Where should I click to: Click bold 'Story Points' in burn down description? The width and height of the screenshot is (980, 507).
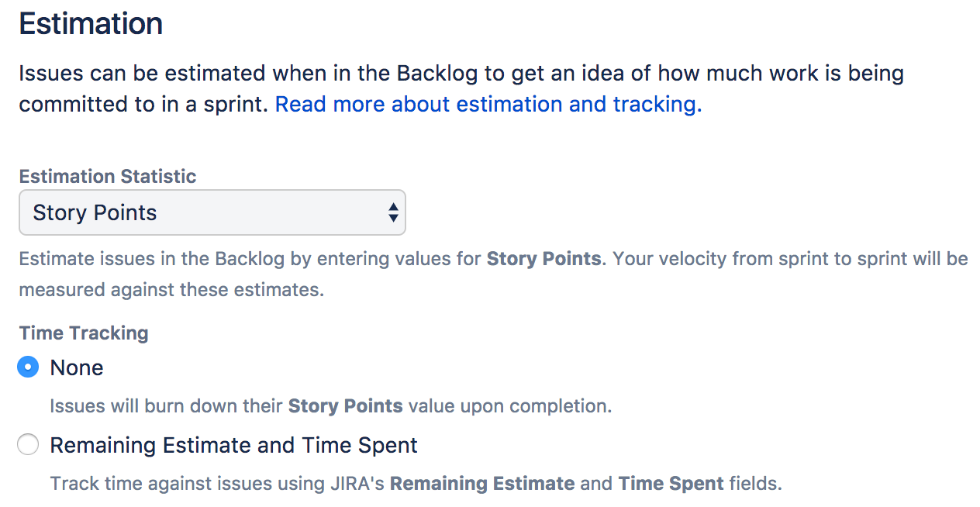pyautogui.click(x=346, y=405)
